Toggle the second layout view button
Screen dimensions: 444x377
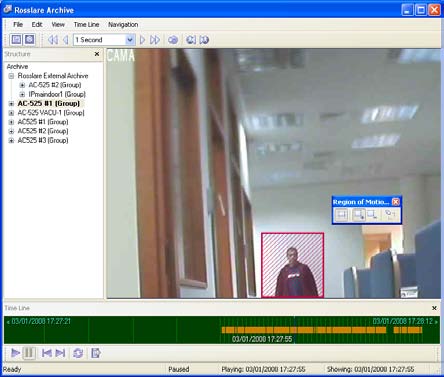coord(30,40)
